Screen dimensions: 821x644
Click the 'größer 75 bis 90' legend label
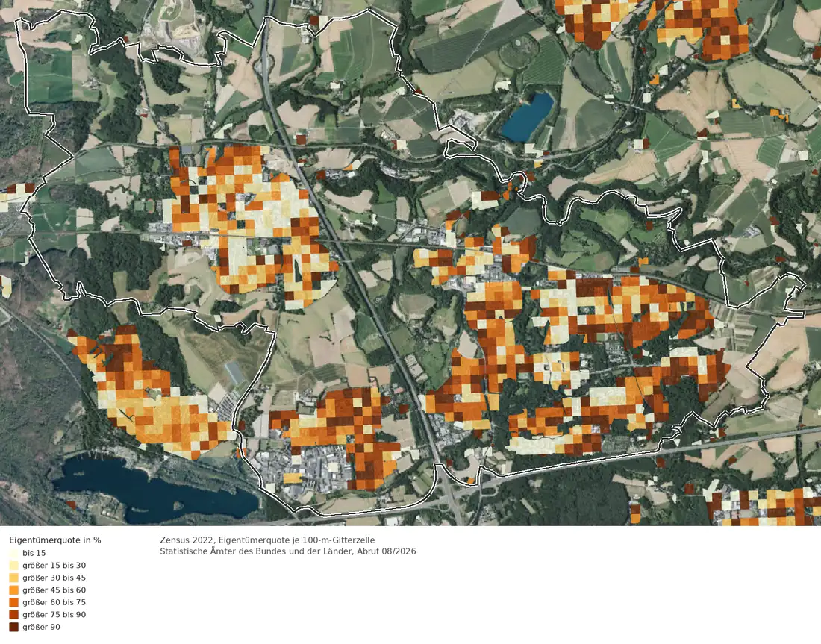[54, 615]
